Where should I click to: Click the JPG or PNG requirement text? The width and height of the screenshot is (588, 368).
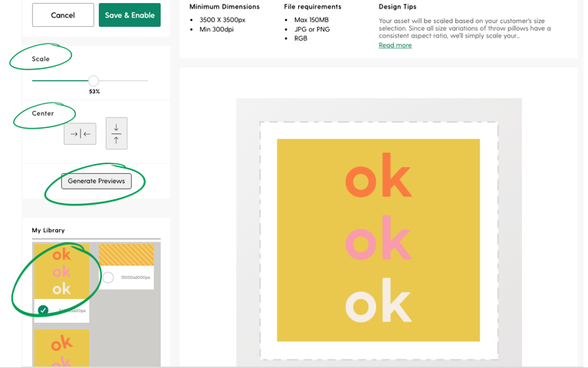[x=312, y=29]
